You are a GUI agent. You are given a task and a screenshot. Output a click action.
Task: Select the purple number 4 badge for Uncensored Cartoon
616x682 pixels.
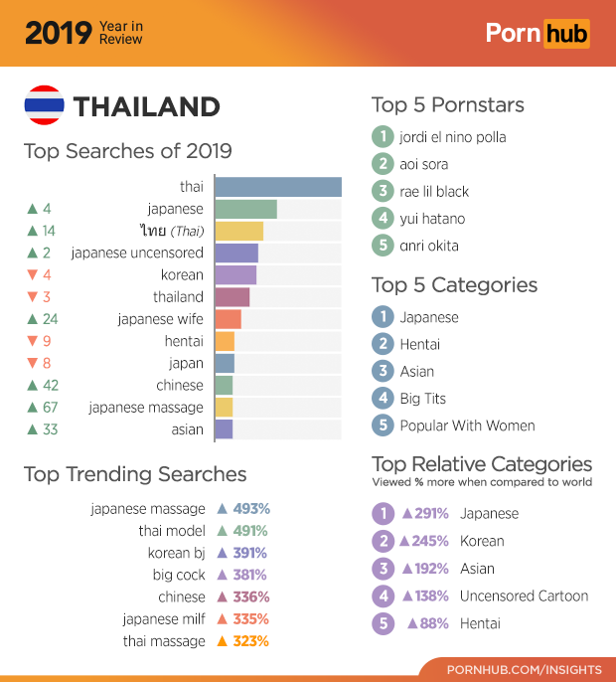click(382, 597)
